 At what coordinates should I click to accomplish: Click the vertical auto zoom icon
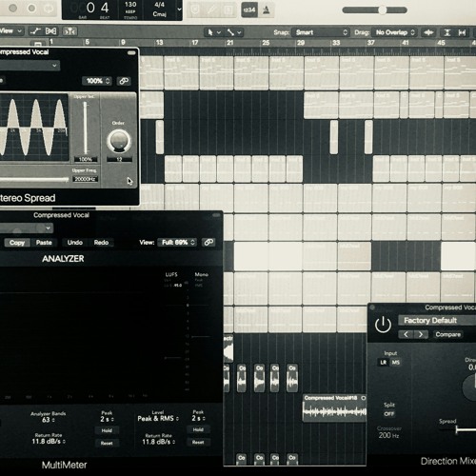point(447,32)
